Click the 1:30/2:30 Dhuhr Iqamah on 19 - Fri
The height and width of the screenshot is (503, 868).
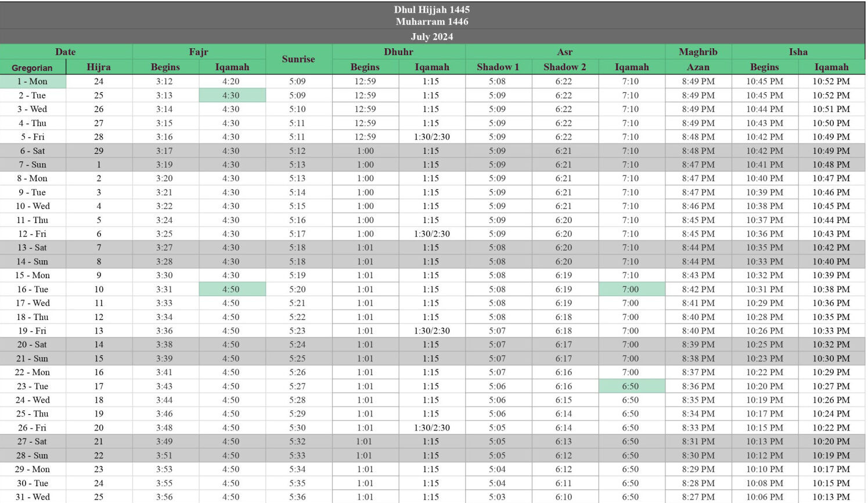[x=432, y=331]
